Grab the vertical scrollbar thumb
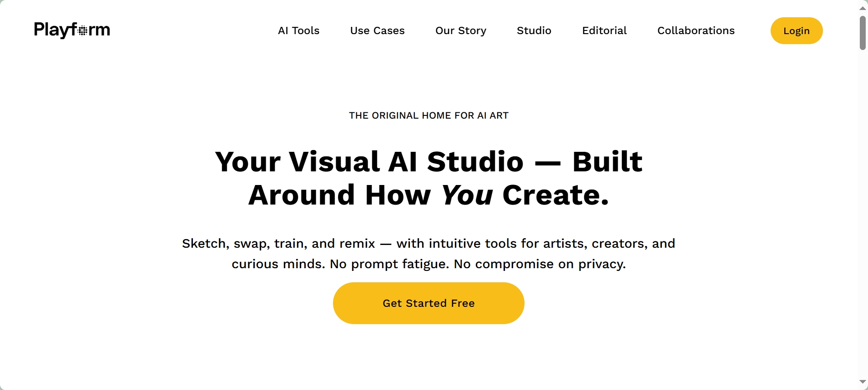Viewport: 868px width, 390px height. click(863, 33)
